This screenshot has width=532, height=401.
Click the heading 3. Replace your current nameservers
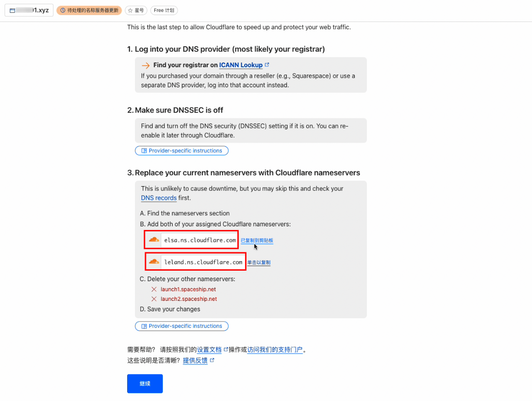(244, 173)
